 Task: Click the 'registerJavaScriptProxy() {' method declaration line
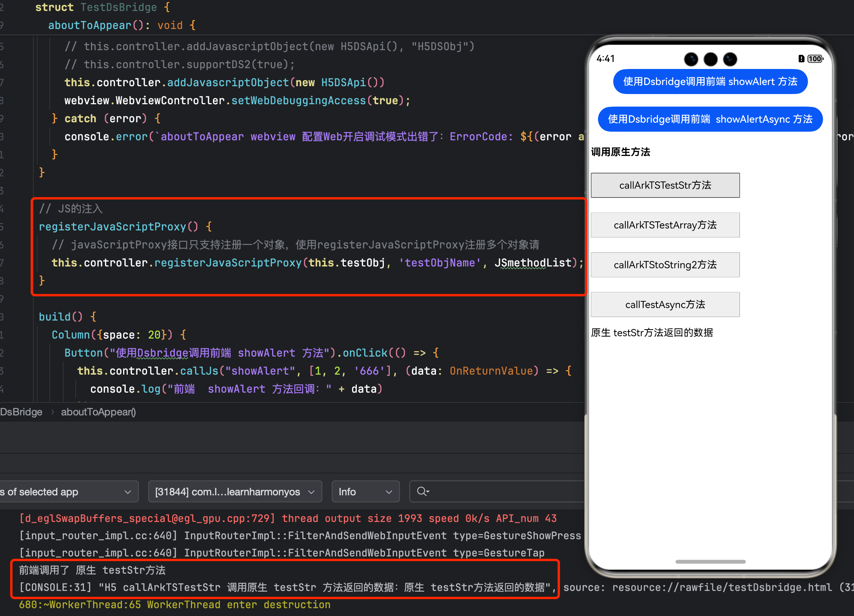[x=125, y=227]
